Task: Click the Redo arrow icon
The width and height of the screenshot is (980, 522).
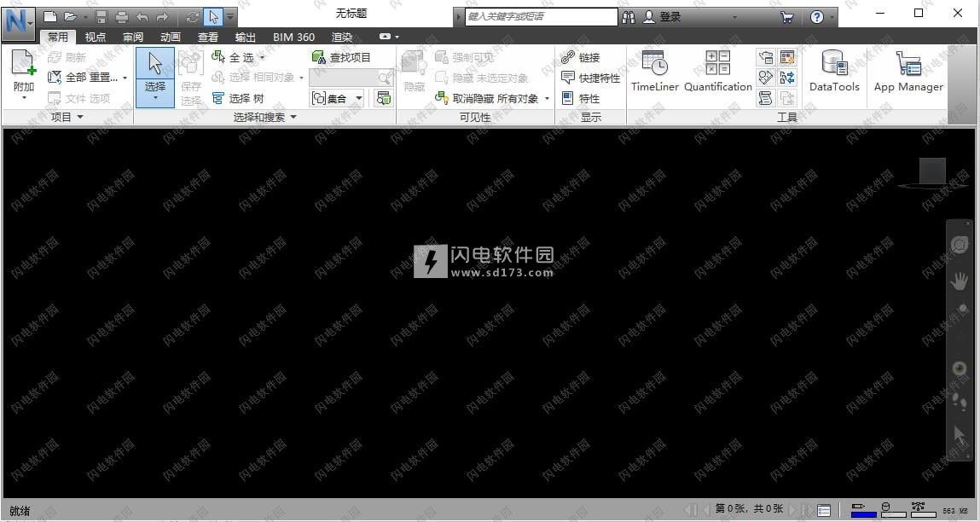Action: pyautogui.click(x=162, y=17)
